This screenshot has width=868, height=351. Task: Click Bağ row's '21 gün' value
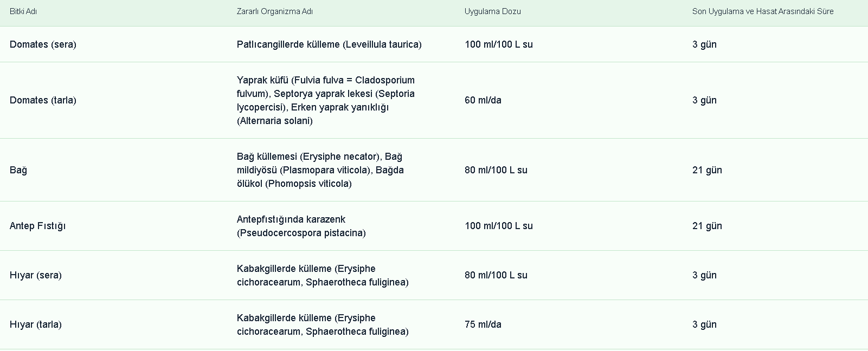click(x=707, y=170)
